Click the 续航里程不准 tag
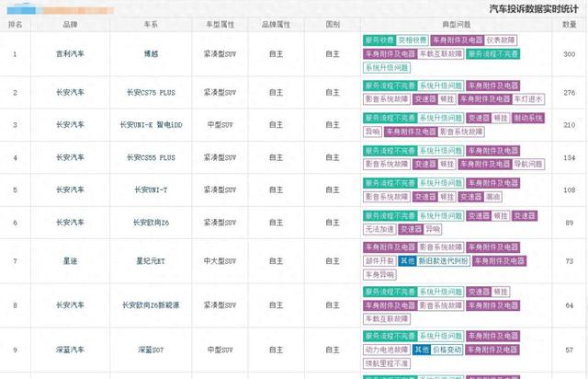This screenshot has height=379, width=588. [387, 363]
